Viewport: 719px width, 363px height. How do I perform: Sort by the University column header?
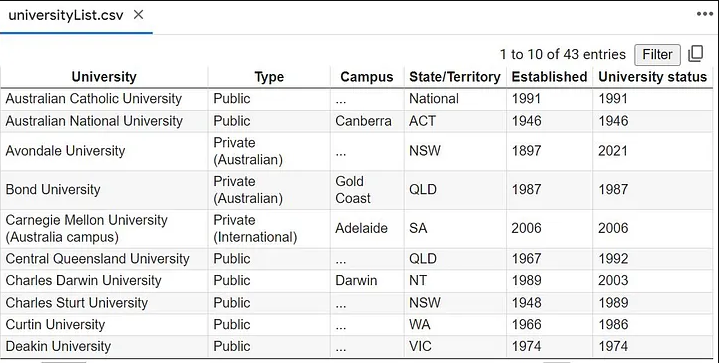(x=104, y=77)
